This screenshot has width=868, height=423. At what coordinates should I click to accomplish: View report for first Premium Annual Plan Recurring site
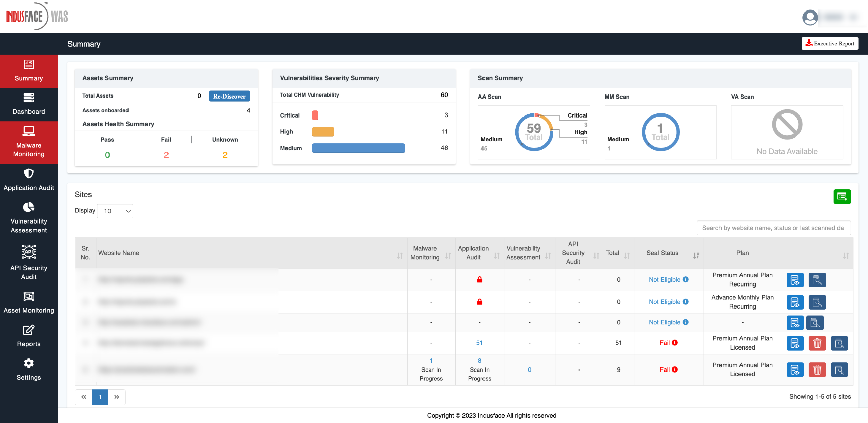795,280
